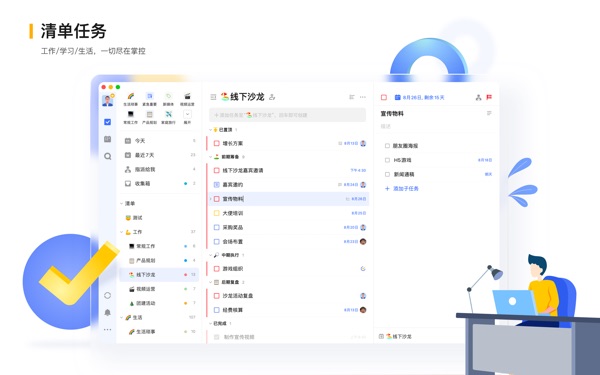Open the sort icon in task list header
Image resolution: width=600 pixels, height=375 pixels.
[352, 97]
